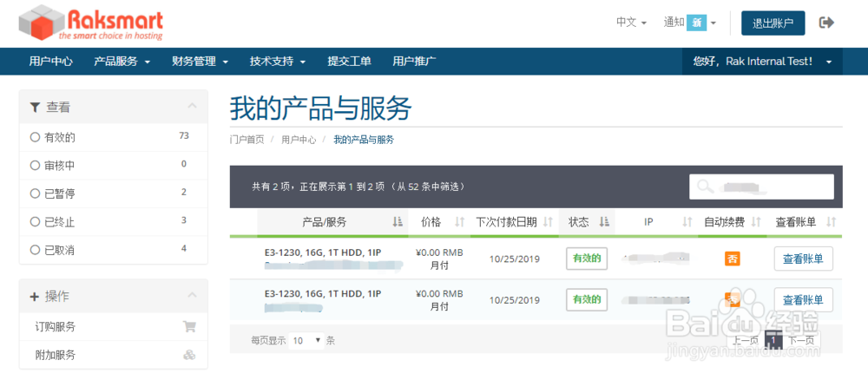This screenshot has width=868, height=380.
Task: Click the shopping cart icon beside 订购服务
Action: coord(189,327)
